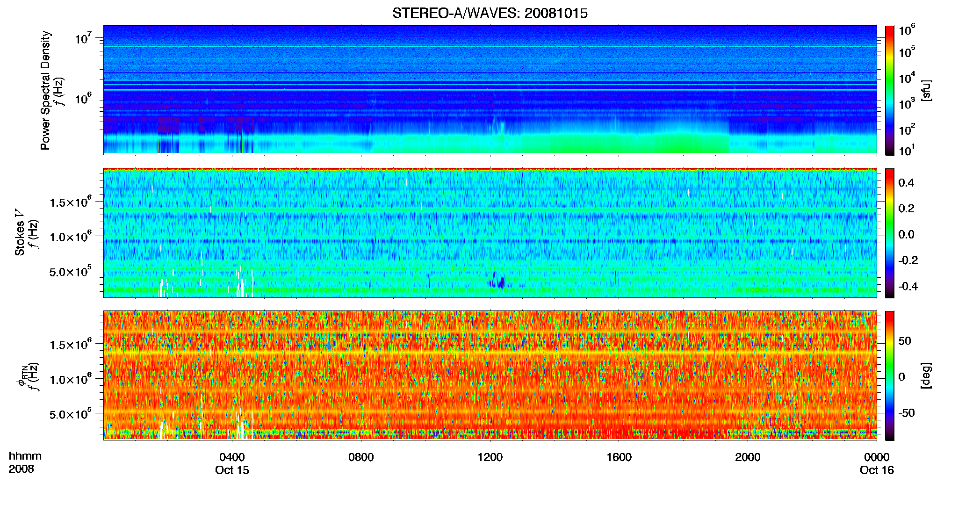This screenshot has height=505, width=980.
Task: Click the 5.0×10^5 tick on Stokes V panel
Action: click(70, 271)
